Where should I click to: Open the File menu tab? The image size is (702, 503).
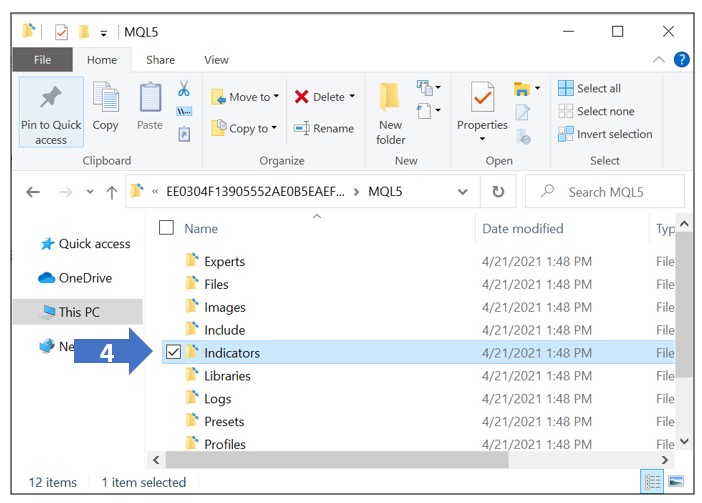pyautogui.click(x=43, y=60)
